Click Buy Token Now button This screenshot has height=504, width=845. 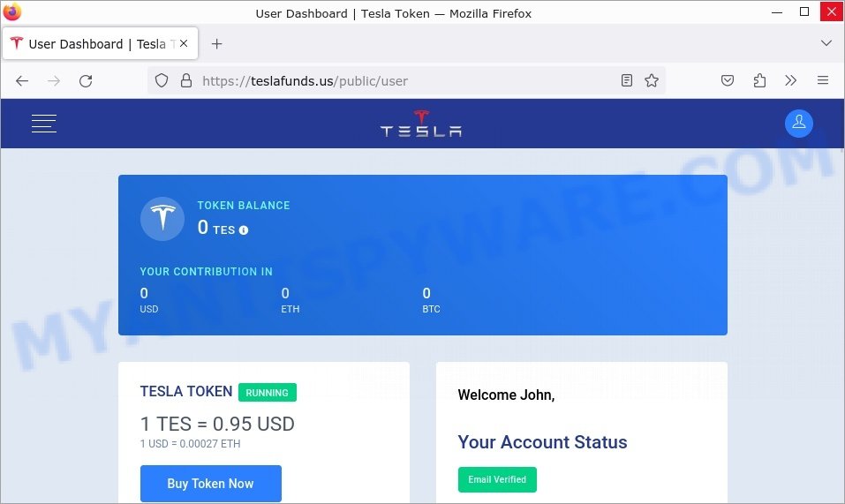(211, 484)
